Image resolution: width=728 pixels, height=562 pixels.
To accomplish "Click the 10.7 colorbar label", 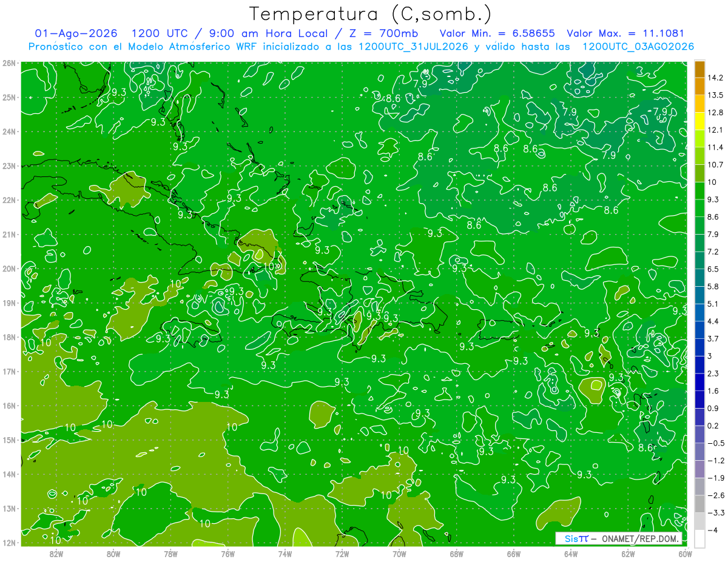I will pos(715,165).
